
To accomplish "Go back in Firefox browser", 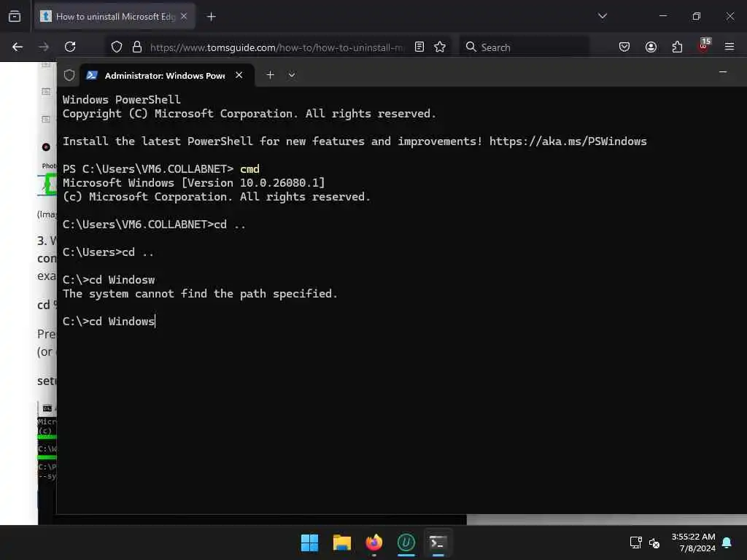I will pos(18,47).
